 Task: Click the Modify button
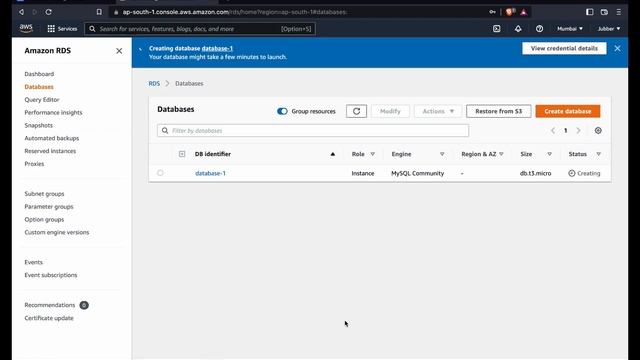click(x=390, y=111)
